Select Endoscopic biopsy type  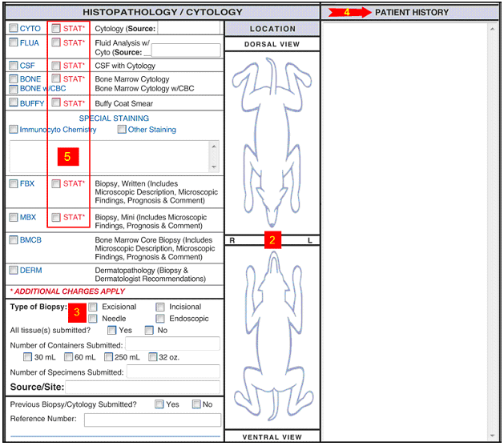point(160,319)
